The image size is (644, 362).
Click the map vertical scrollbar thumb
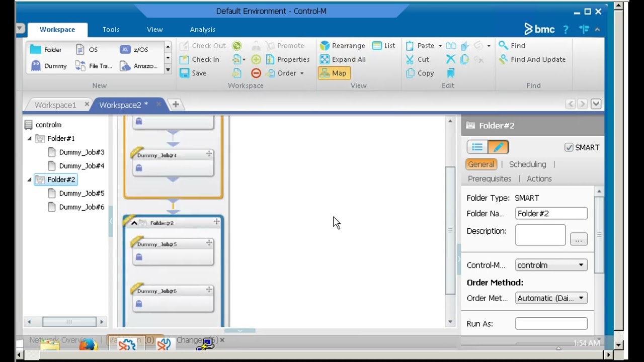point(450,230)
